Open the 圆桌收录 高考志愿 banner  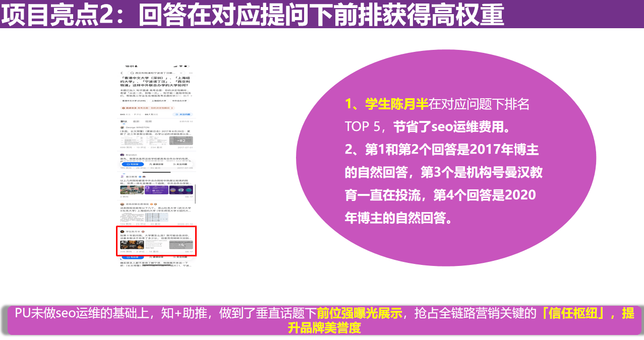[x=148, y=108]
